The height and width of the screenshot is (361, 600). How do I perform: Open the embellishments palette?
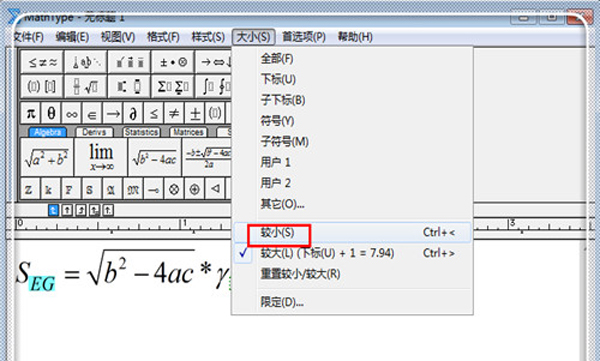[129, 62]
